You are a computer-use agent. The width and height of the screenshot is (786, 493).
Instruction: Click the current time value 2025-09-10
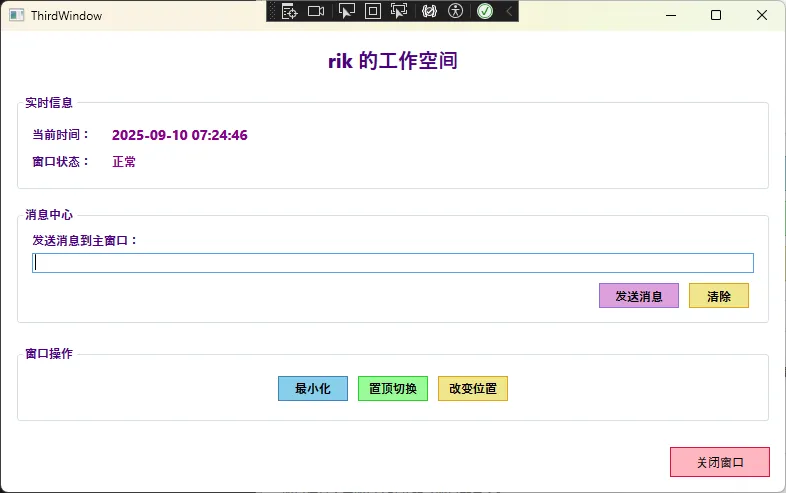[179, 135]
